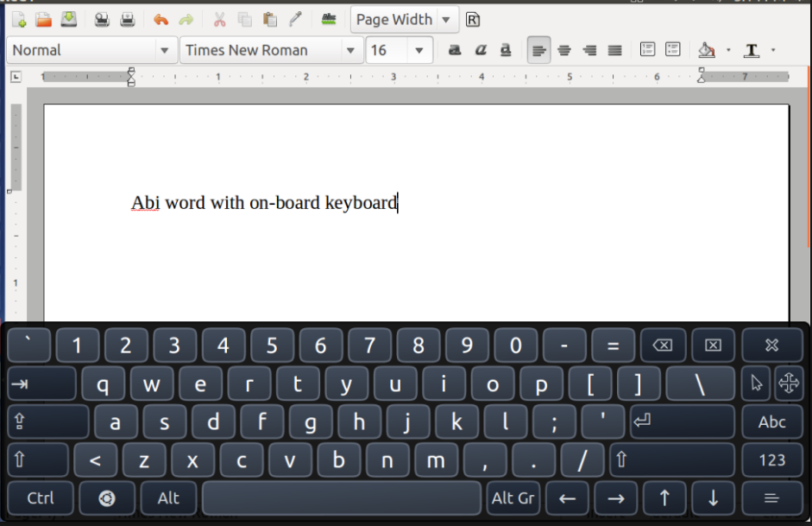Screen dimensions: 812x526
Task: Toggle italic formatting
Action: pos(481,50)
